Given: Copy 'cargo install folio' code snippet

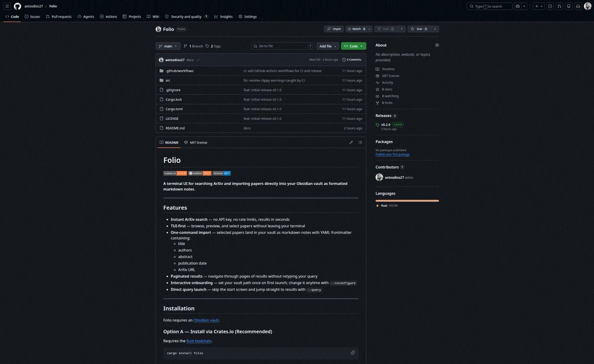Looking at the screenshot, I should [353, 353].
